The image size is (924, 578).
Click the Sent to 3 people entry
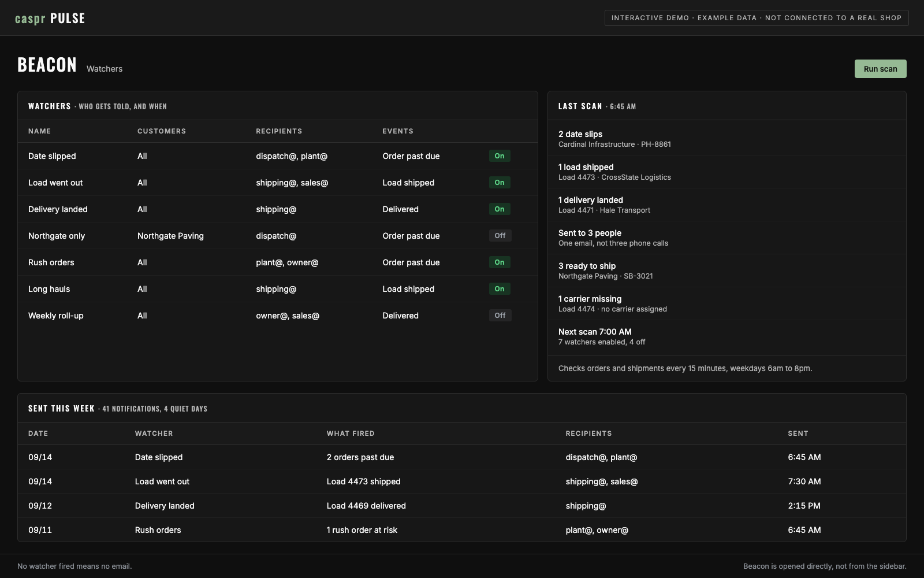[727, 238]
